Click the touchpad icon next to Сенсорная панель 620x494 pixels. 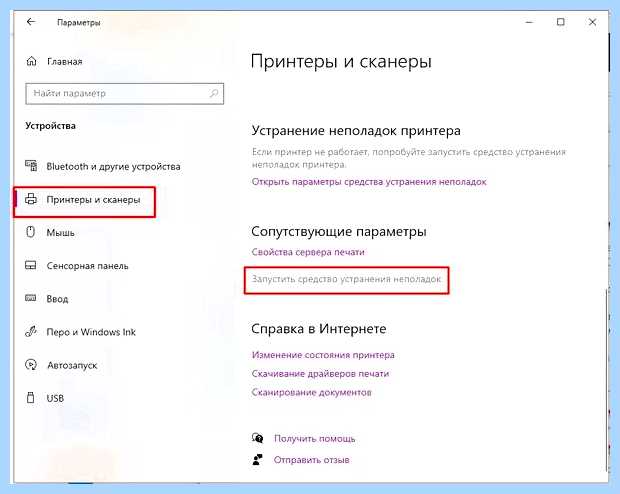(31, 265)
